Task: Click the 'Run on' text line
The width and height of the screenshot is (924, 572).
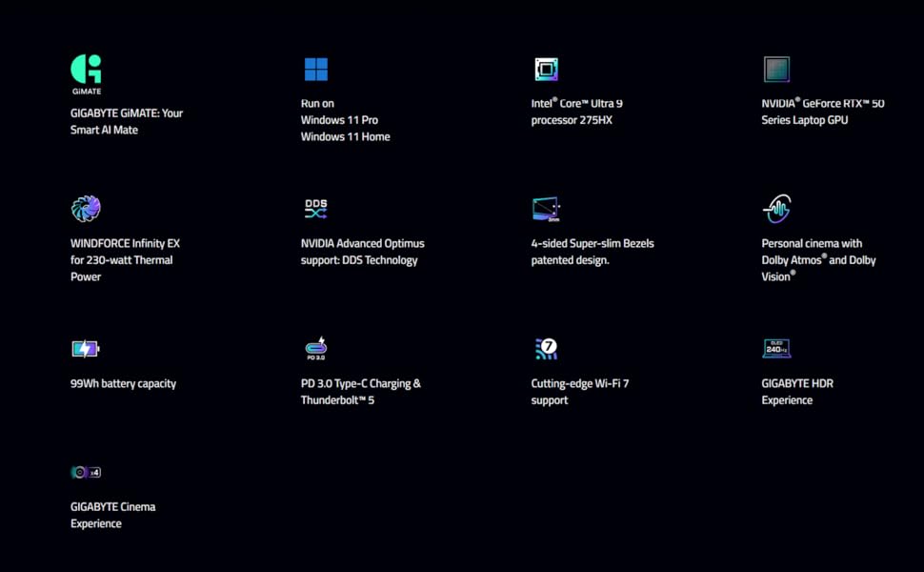Action: [x=317, y=103]
